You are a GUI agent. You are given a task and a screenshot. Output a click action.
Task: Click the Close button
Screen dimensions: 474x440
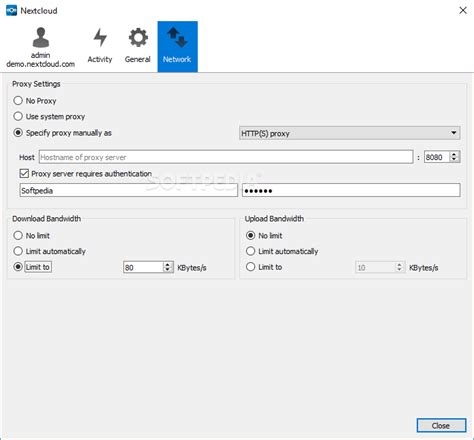(441, 426)
